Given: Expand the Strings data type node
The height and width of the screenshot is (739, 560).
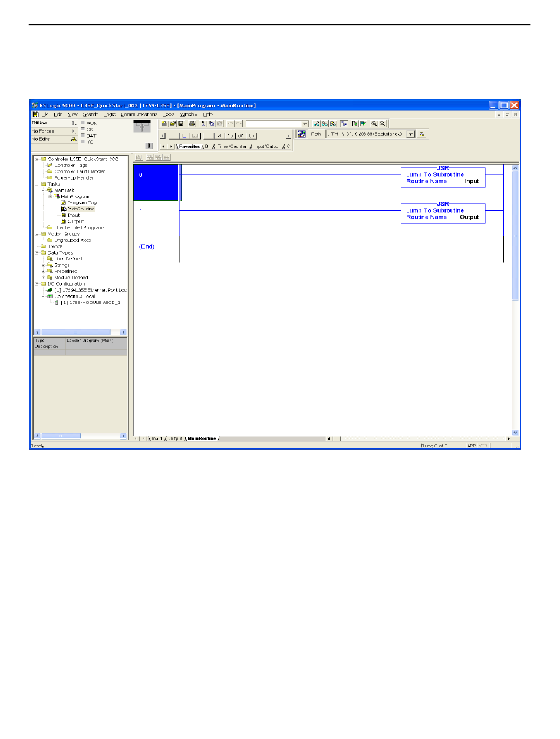Looking at the screenshot, I should coord(44,265).
